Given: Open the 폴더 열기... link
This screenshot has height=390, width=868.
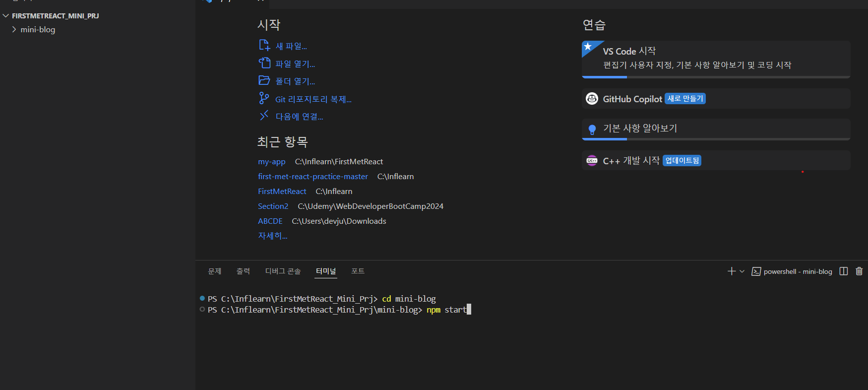Looking at the screenshot, I should [x=295, y=81].
